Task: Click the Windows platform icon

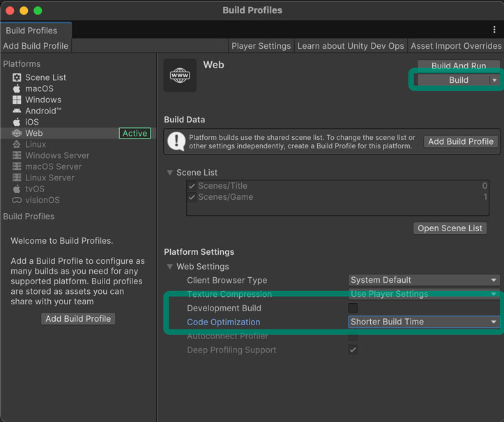Action: (x=17, y=100)
